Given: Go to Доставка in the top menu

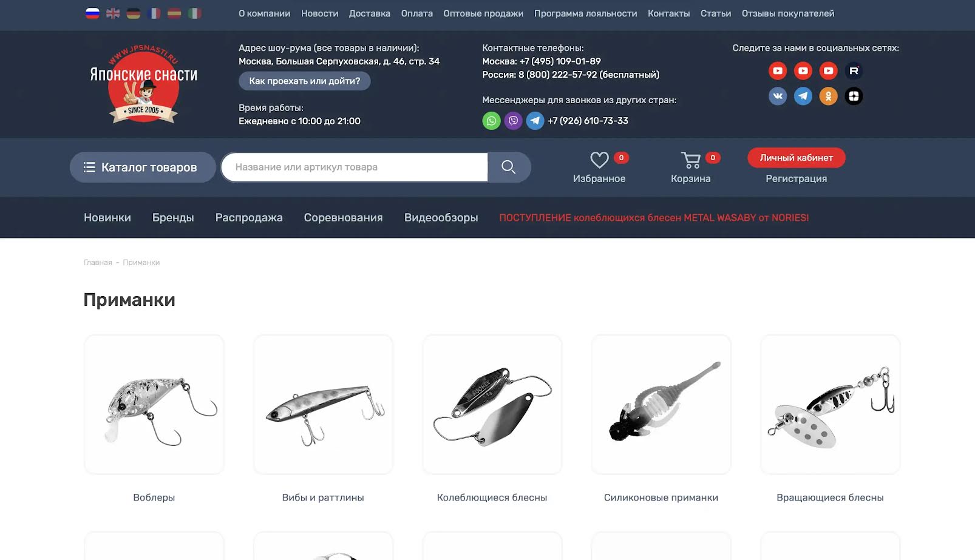Looking at the screenshot, I should click(370, 13).
